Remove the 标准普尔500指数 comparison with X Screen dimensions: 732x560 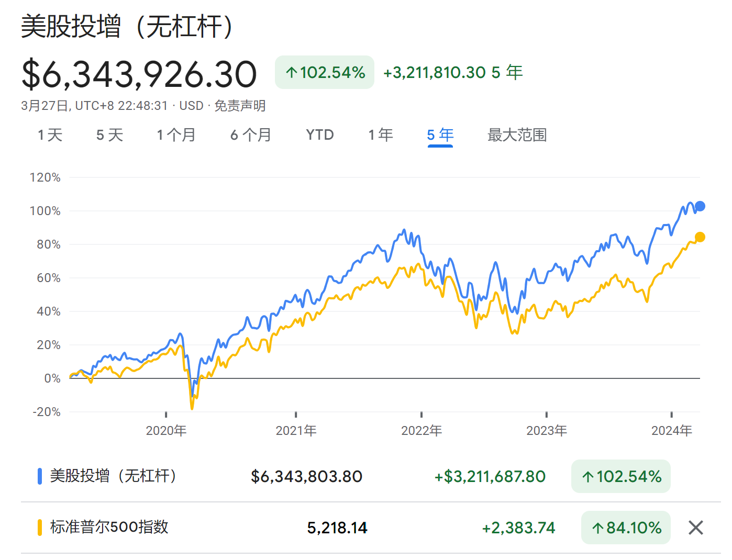point(695,528)
